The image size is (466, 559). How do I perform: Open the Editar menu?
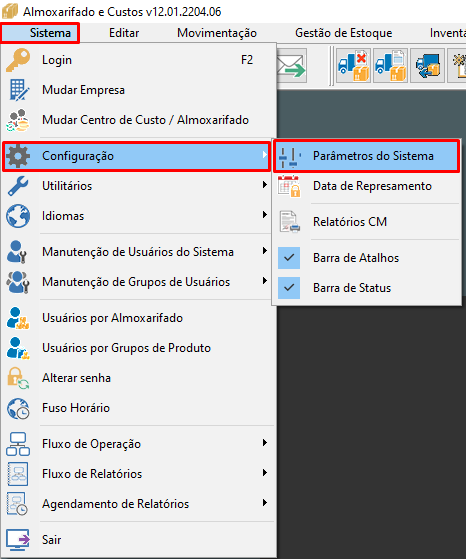pyautogui.click(x=124, y=33)
